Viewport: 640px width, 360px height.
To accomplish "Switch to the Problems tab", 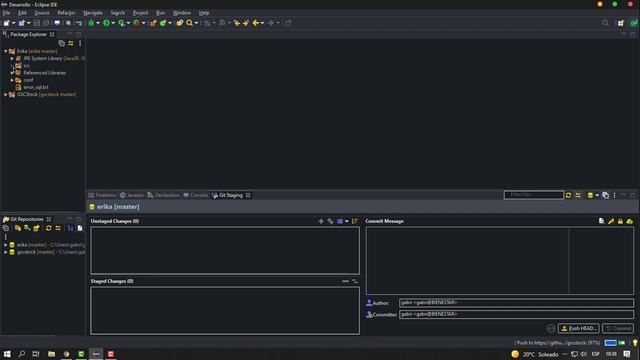I will pyautogui.click(x=102, y=195).
